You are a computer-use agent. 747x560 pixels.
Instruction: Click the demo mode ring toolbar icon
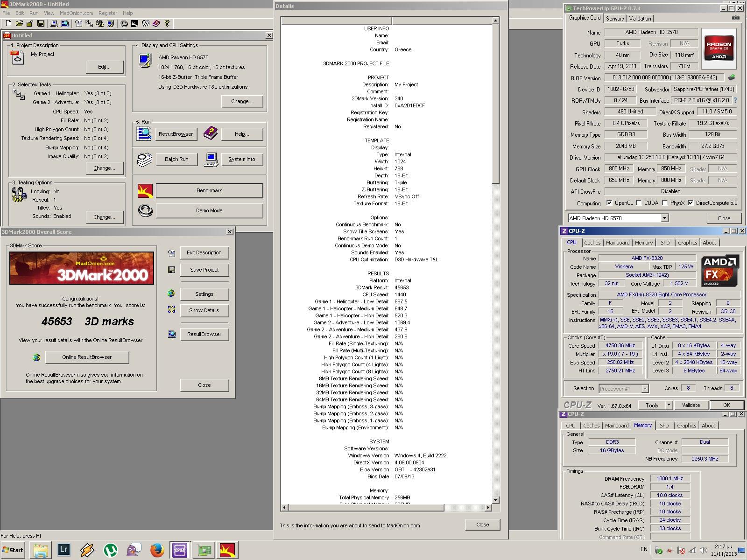coord(124,23)
